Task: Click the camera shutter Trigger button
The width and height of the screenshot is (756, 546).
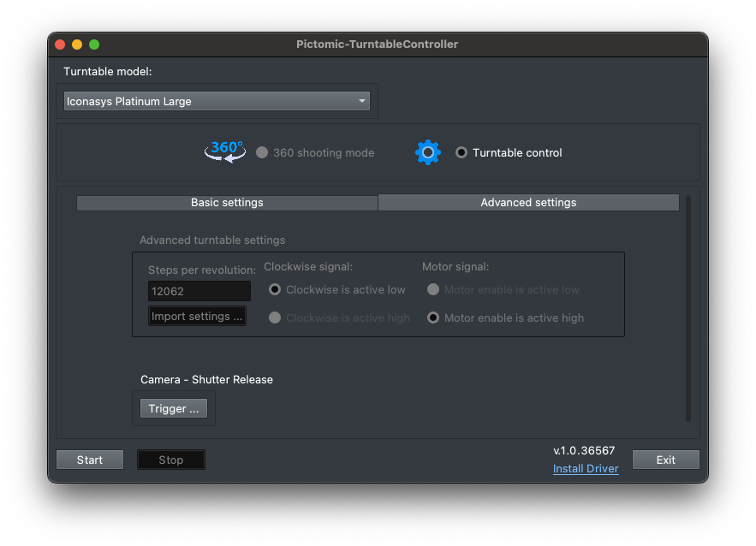Action: click(174, 409)
